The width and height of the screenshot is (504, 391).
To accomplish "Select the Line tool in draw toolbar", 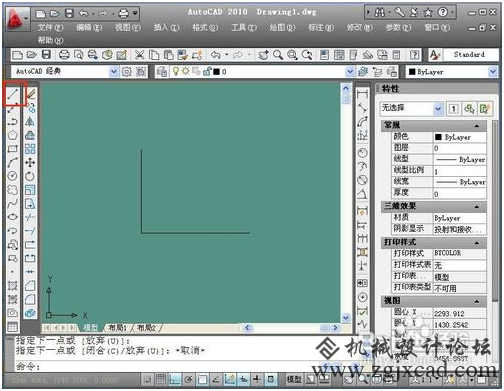I will pos(13,94).
